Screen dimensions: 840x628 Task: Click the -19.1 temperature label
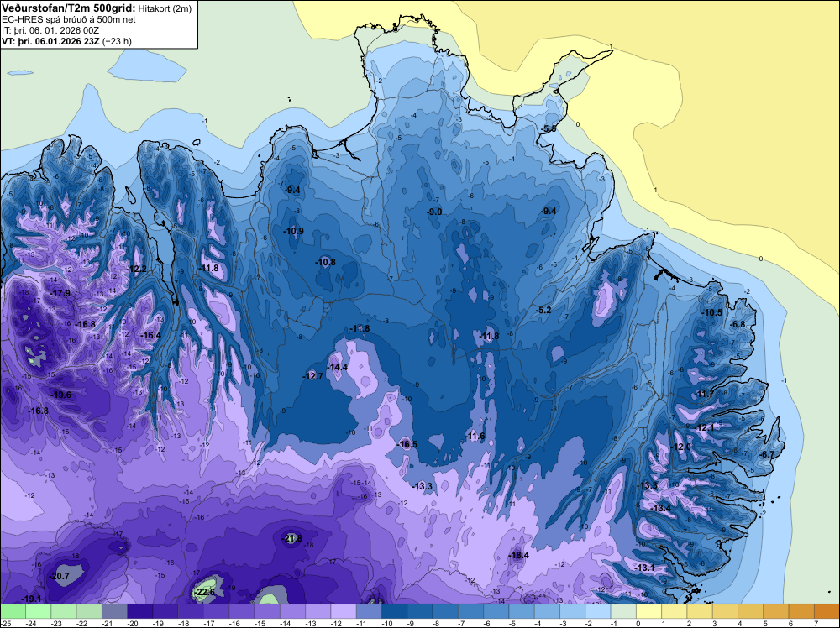coord(31,599)
